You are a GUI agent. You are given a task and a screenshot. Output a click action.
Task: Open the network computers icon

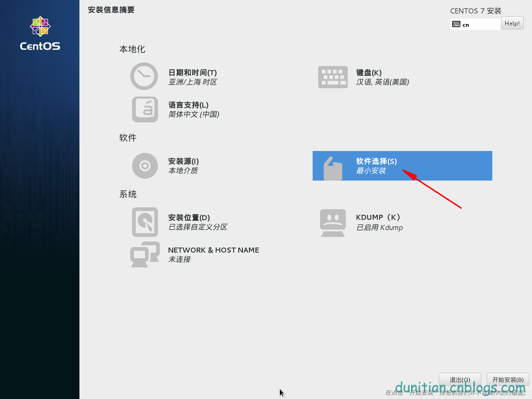coord(145,254)
